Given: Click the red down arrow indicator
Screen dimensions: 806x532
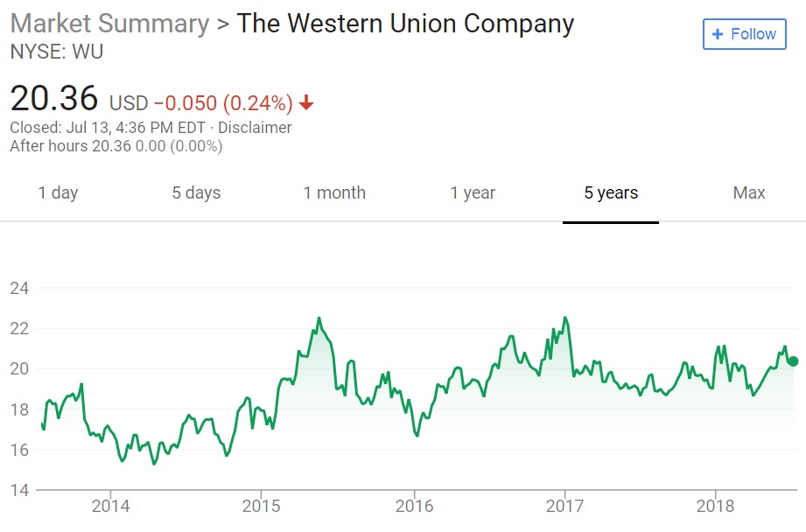Looking at the screenshot, I should [x=306, y=103].
